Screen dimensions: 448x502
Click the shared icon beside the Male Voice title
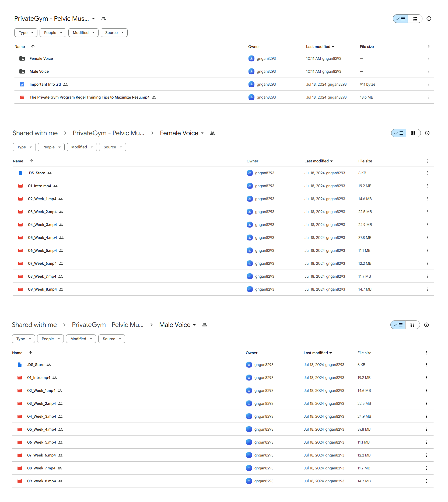click(x=205, y=325)
